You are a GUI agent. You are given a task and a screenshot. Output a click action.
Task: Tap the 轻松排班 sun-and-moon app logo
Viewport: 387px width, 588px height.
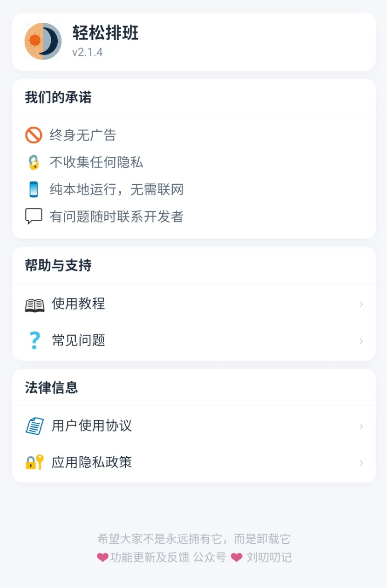tap(43, 41)
